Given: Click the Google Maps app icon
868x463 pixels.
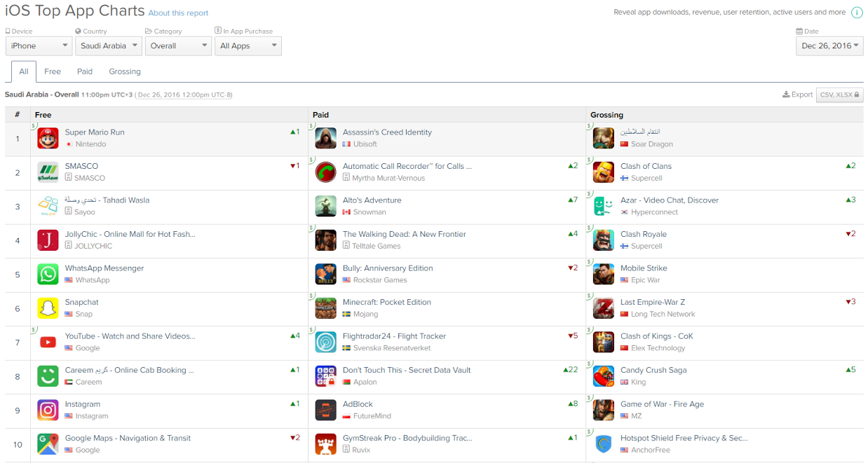Looking at the screenshot, I should pyautogui.click(x=48, y=444).
